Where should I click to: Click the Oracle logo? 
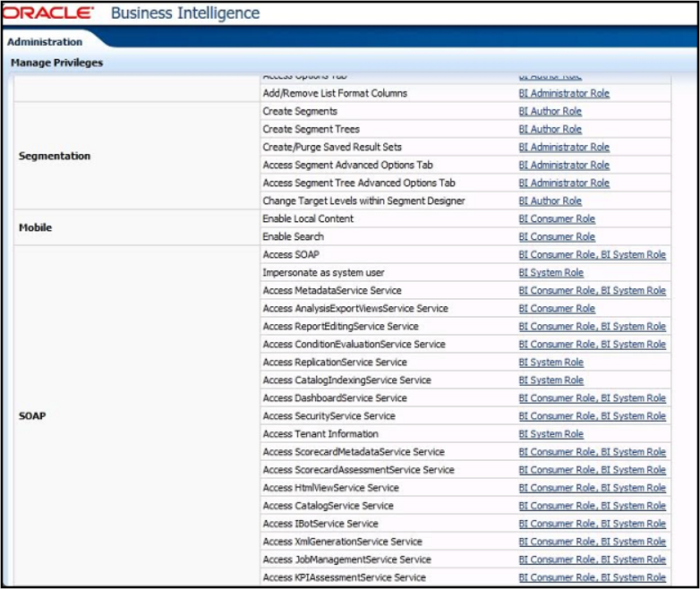49,13
